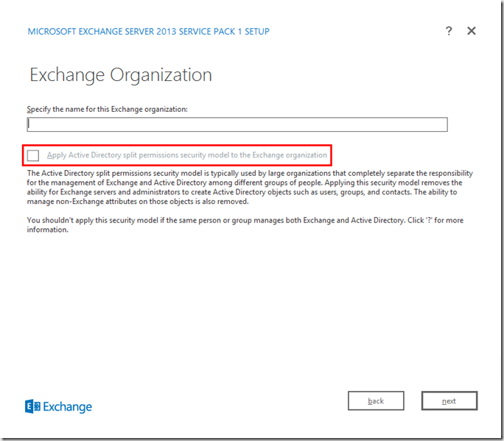Screen dimensions: 504x441
Task: Click the 'Apply Active Directory split permissions' label
Action: tap(186, 155)
